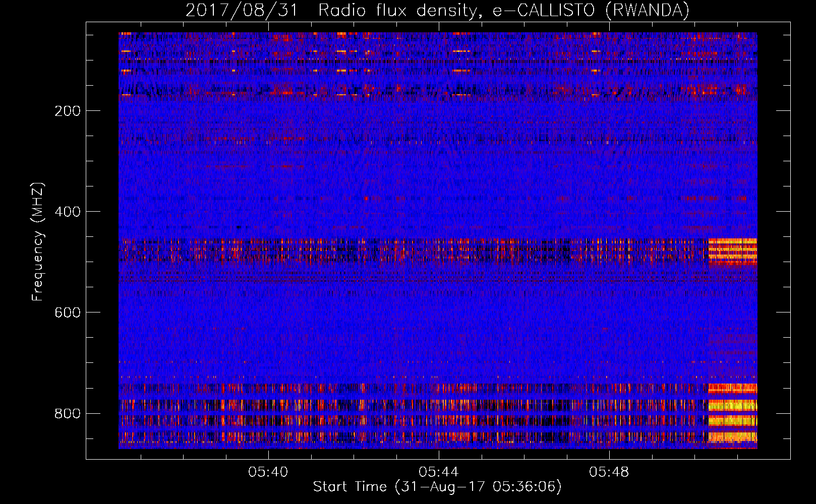Viewport: 816px width, 504px height.
Task: Click the '05:48' time axis label
Action: 609,472
